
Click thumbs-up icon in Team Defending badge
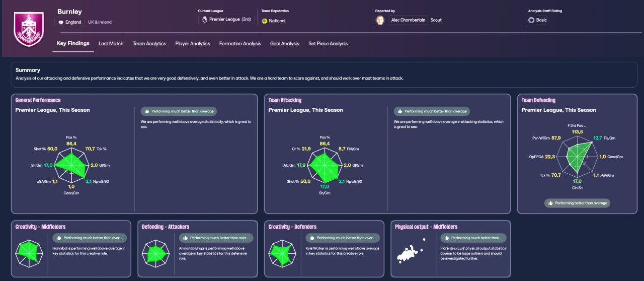pos(551,203)
